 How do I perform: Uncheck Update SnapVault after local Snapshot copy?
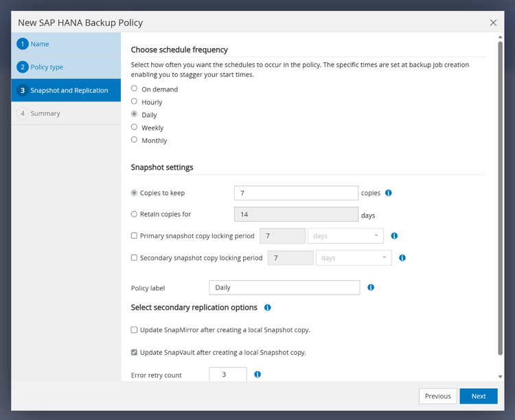(x=134, y=352)
